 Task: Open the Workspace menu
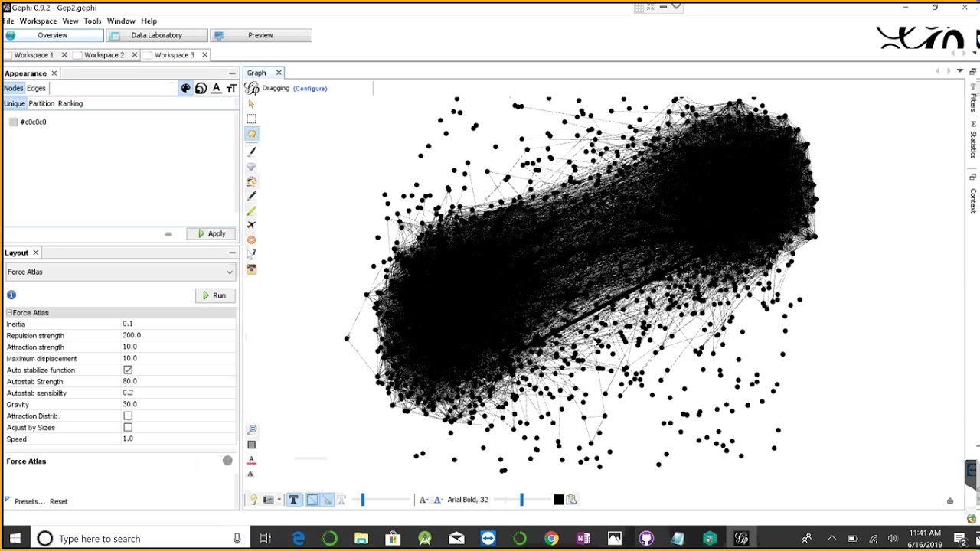click(x=38, y=21)
